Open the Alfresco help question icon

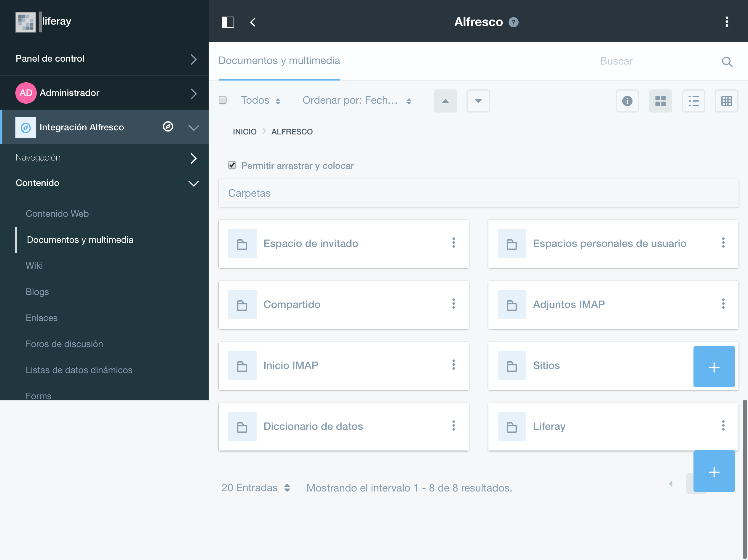(513, 22)
